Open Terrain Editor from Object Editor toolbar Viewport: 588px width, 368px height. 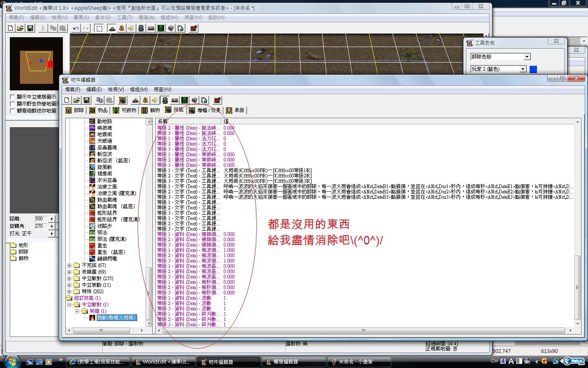pyautogui.click(x=135, y=100)
